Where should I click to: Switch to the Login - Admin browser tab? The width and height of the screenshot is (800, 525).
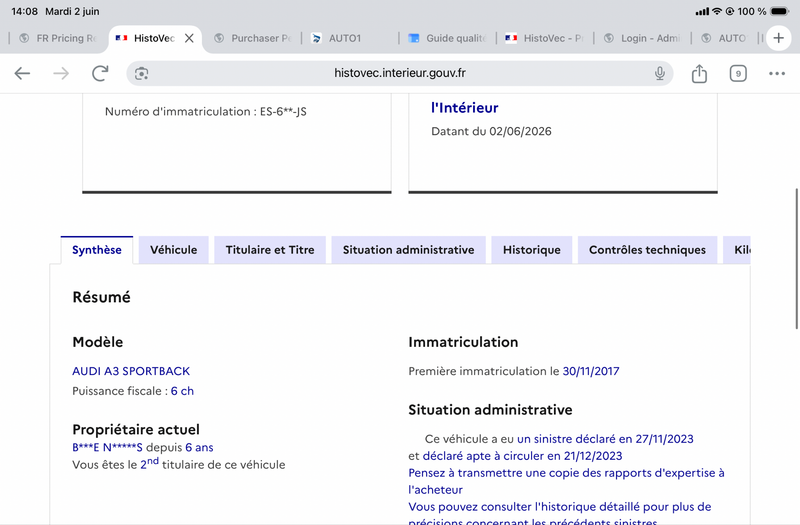[x=642, y=38]
